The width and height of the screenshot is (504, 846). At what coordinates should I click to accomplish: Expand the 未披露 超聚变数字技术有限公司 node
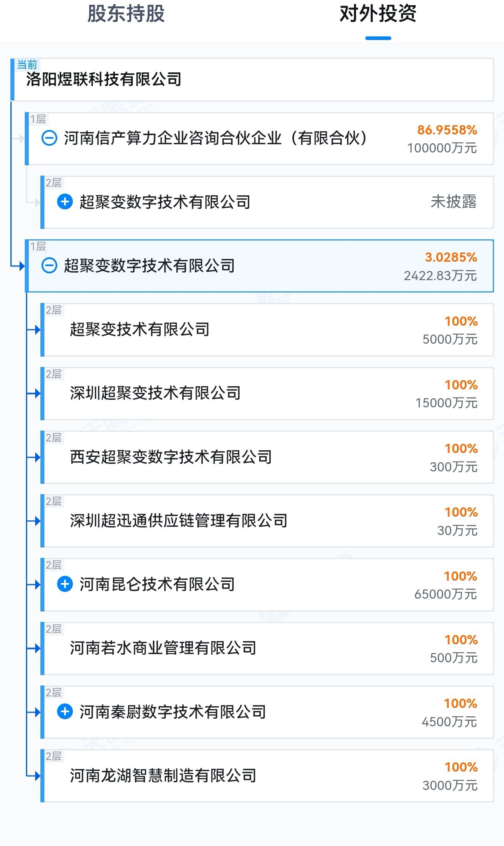(65, 202)
